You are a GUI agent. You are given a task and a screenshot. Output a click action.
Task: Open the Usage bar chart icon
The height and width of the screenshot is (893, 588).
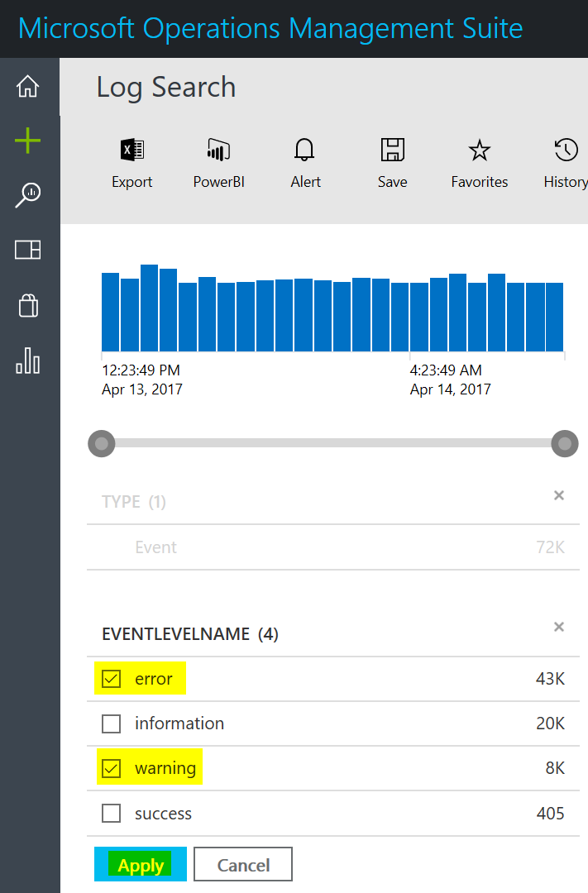[27, 361]
